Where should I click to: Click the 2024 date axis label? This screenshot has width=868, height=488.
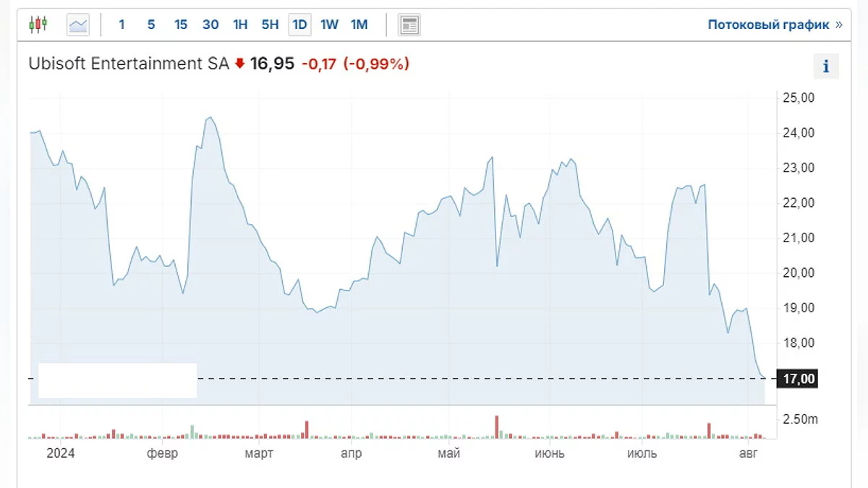pos(61,453)
